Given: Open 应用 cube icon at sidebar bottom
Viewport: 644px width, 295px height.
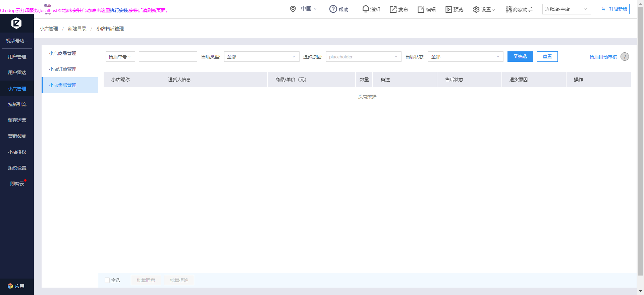Looking at the screenshot, I should 10,286.
